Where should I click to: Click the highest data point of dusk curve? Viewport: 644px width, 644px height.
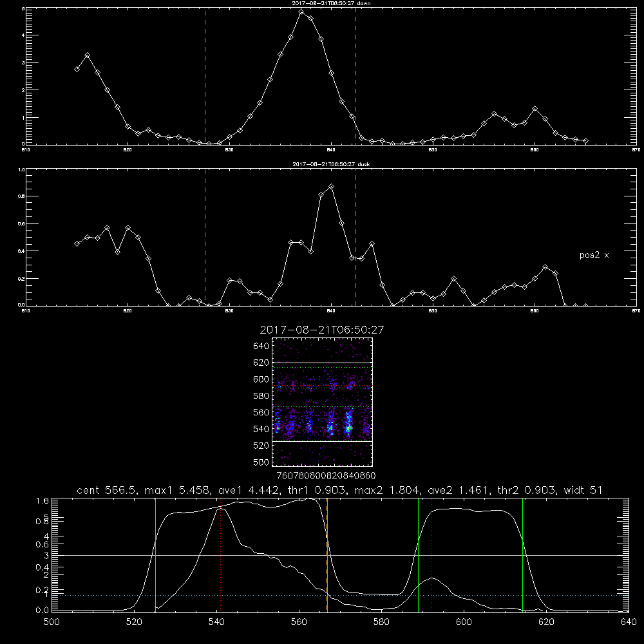332,187
